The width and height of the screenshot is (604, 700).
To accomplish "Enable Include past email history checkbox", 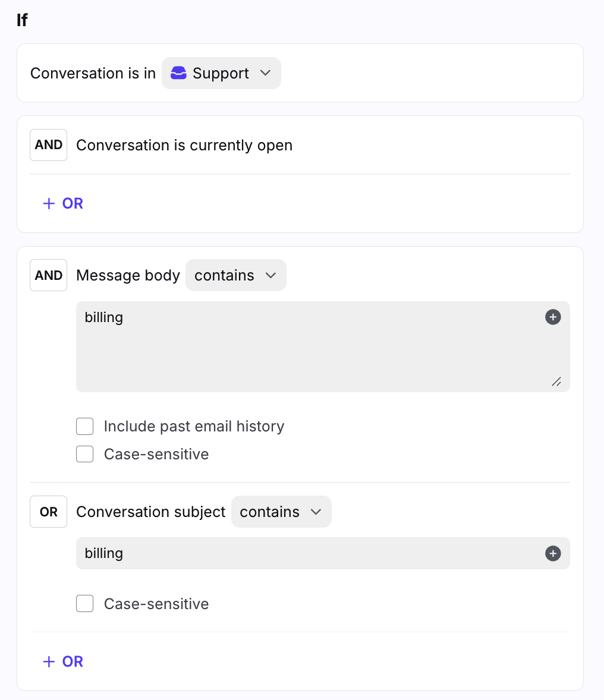I will [85, 427].
